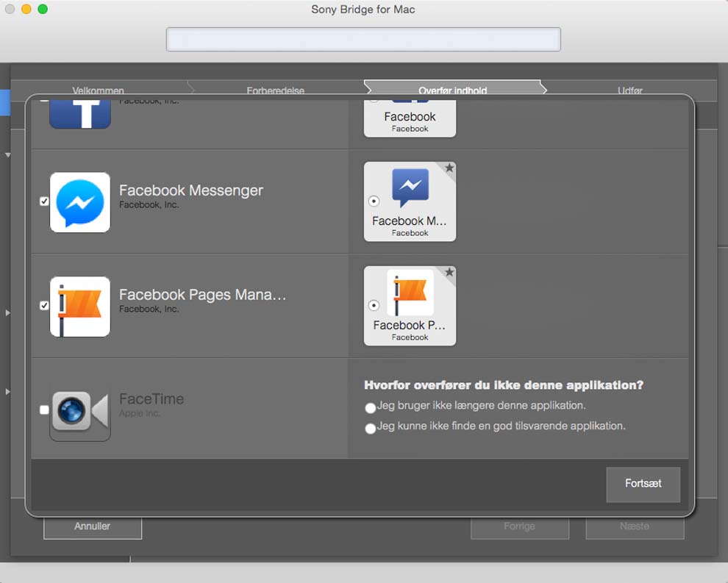
Task: Click the yellow minimize window button
Action: (x=26, y=10)
